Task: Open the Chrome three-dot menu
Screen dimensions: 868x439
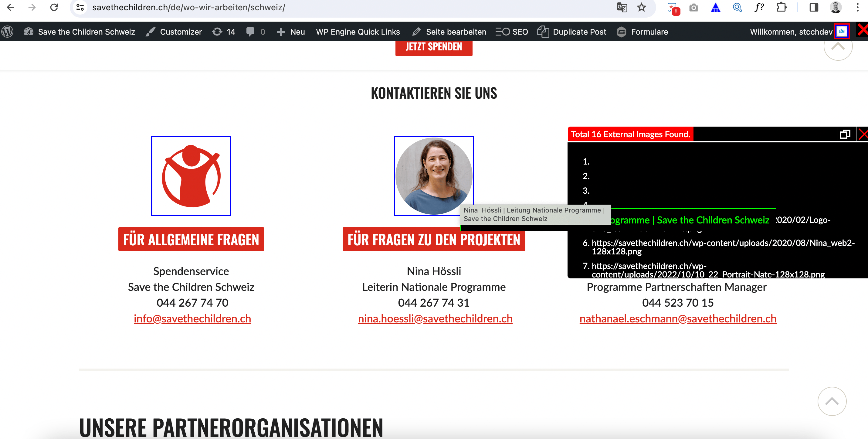Action: 858,7
